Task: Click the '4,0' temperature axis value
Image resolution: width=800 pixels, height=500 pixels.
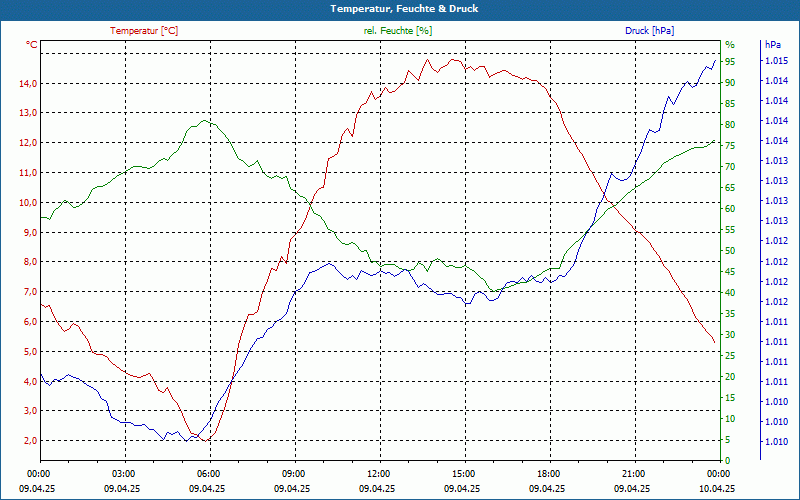Action: tap(30, 381)
